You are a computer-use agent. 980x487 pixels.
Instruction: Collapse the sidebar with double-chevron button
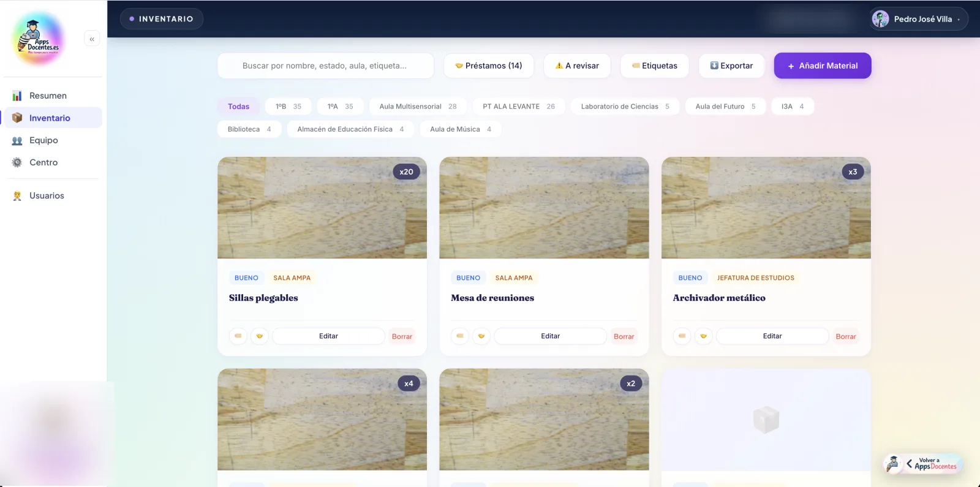[x=92, y=39]
